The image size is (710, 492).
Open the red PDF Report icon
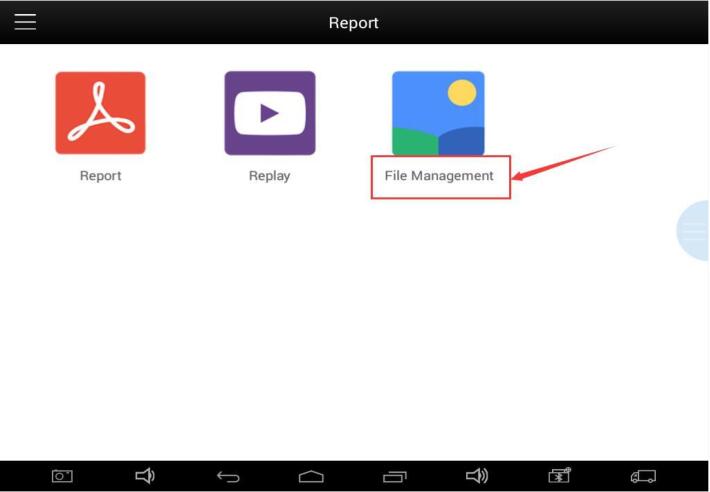(101, 113)
